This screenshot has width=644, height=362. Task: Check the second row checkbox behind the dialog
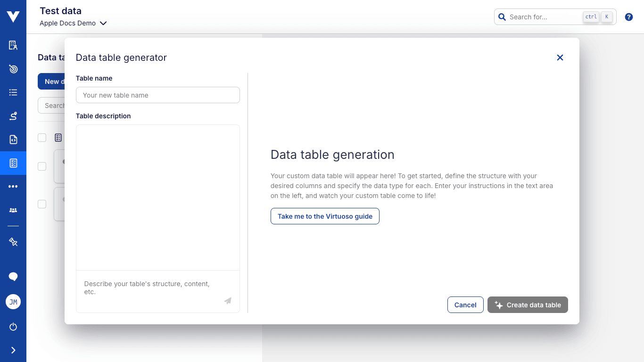point(42,166)
